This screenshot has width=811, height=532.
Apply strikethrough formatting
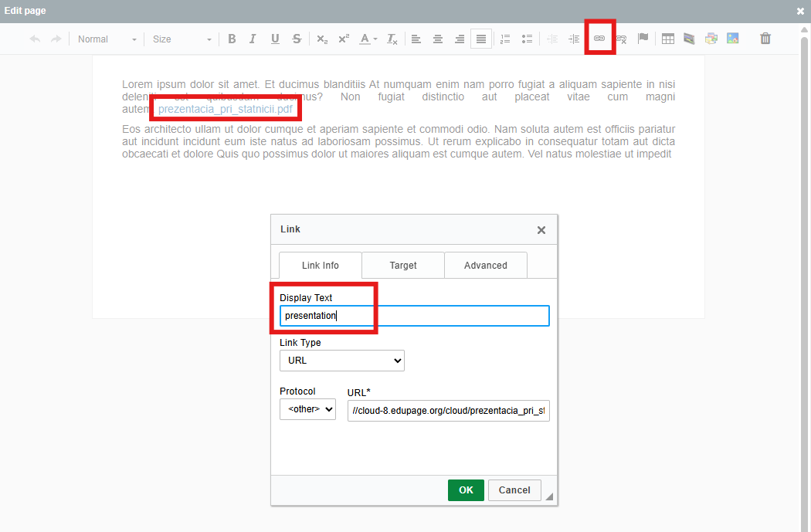tap(297, 39)
